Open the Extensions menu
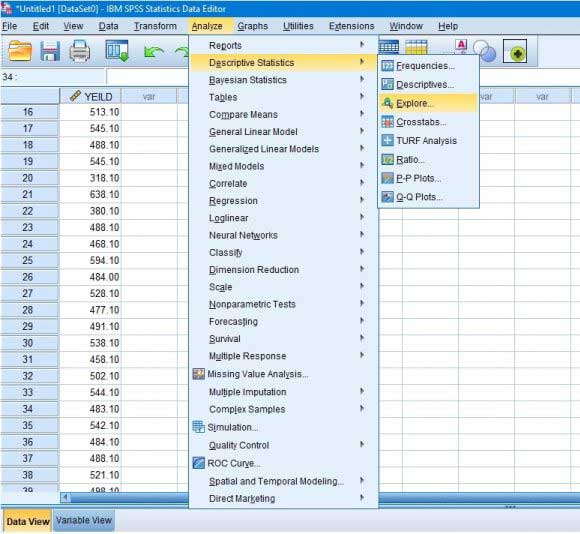Image resolution: width=580 pixels, height=534 pixels. 351,26
